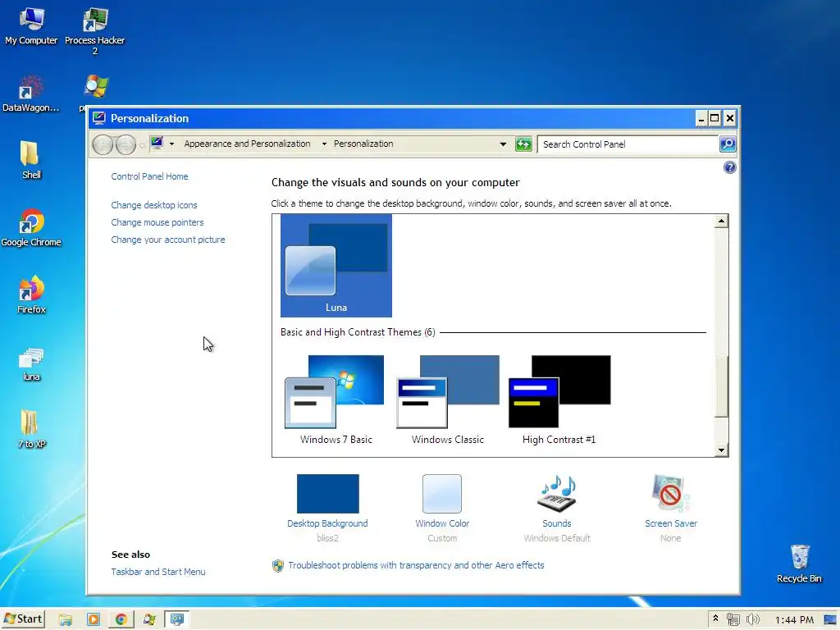This screenshot has height=630, width=840.
Task: Expand the arrow before Appearance and Personalization
Action: coord(171,144)
